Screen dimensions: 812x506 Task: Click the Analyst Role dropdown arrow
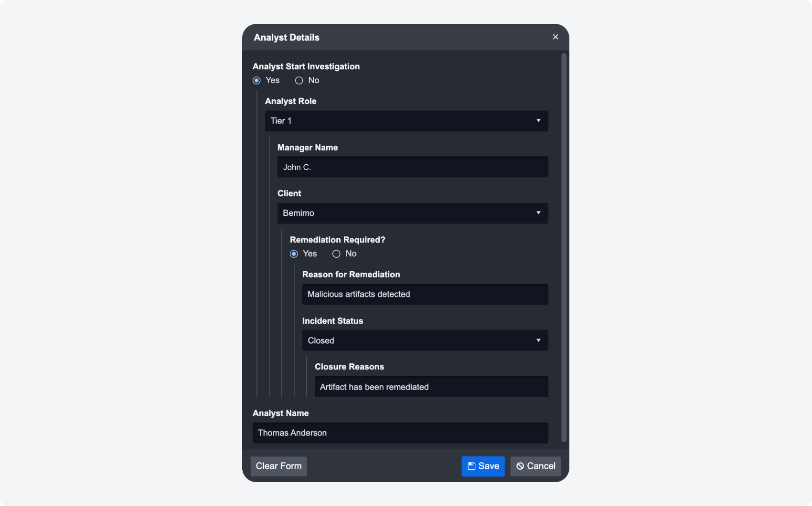tap(538, 121)
